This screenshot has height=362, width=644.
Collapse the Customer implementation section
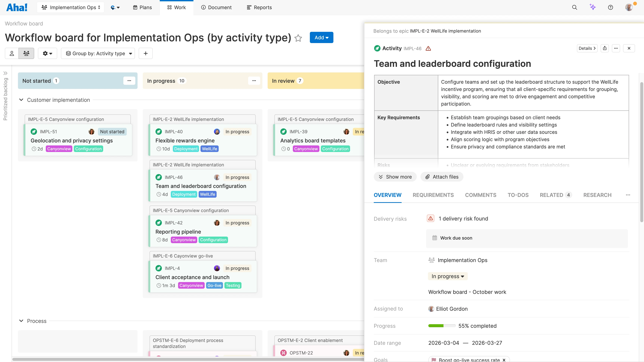click(21, 100)
